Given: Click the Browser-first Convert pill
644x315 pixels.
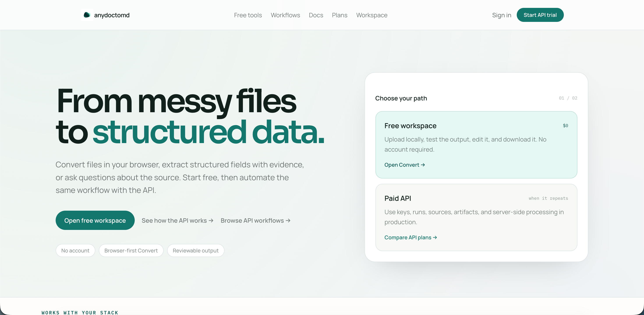Looking at the screenshot, I should click(x=131, y=251).
